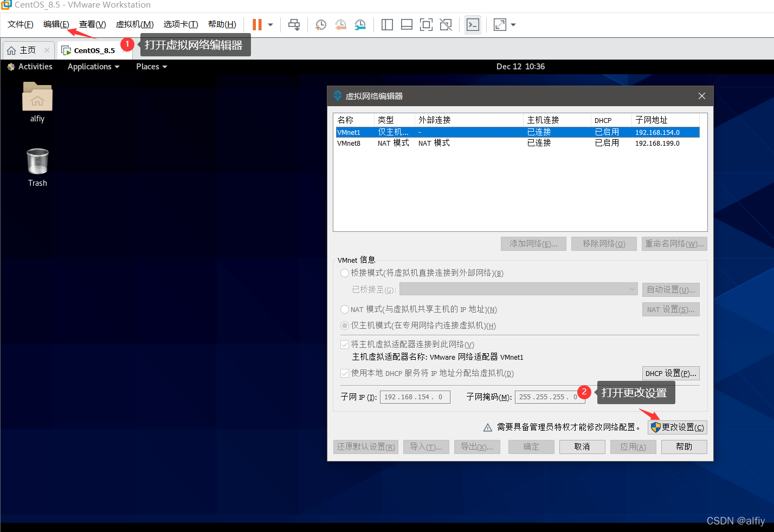
Task: Toggle 使用本地 DHCP 服务 checkbox
Action: pyautogui.click(x=345, y=373)
